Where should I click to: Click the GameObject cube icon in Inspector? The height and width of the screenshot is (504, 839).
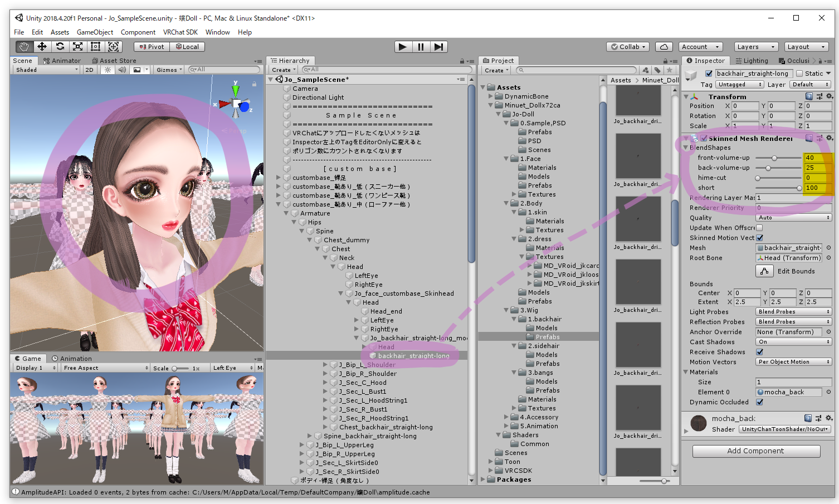pyautogui.click(x=691, y=75)
